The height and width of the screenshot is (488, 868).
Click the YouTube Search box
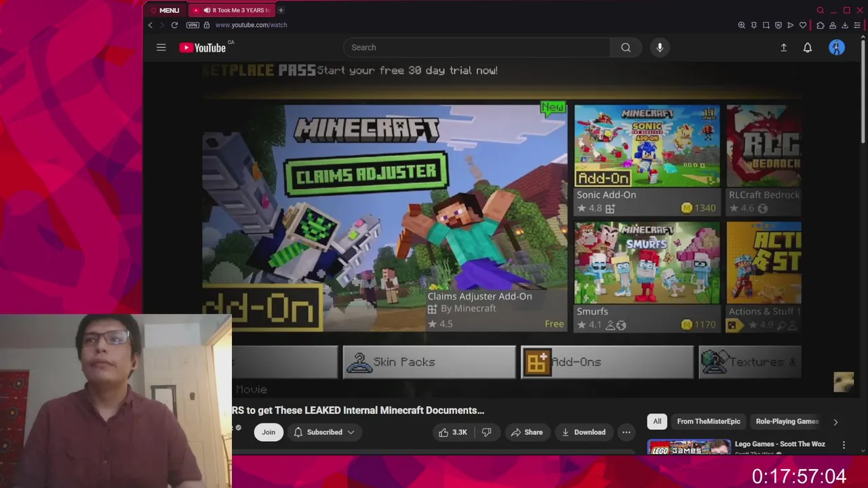(477, 47)
